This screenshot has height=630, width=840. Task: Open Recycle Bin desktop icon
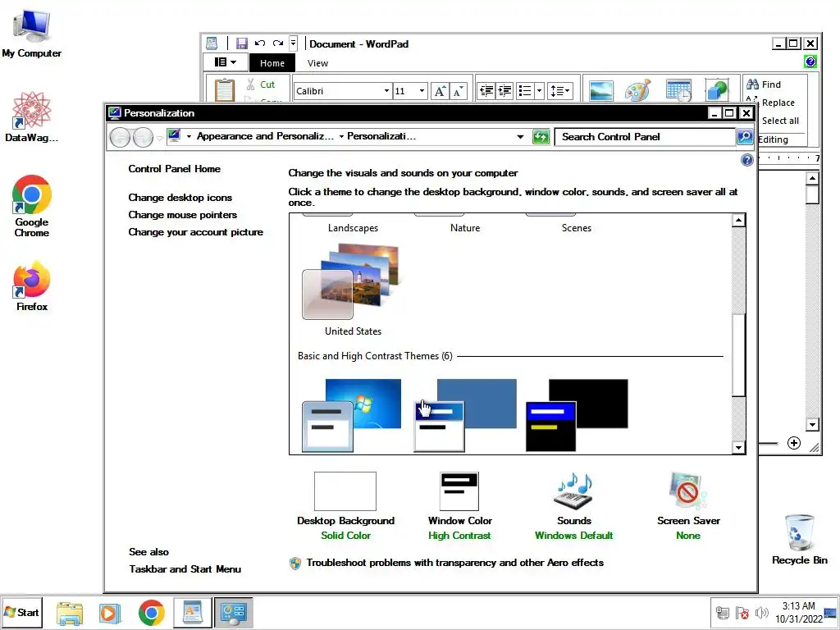(x=799, y=540)
